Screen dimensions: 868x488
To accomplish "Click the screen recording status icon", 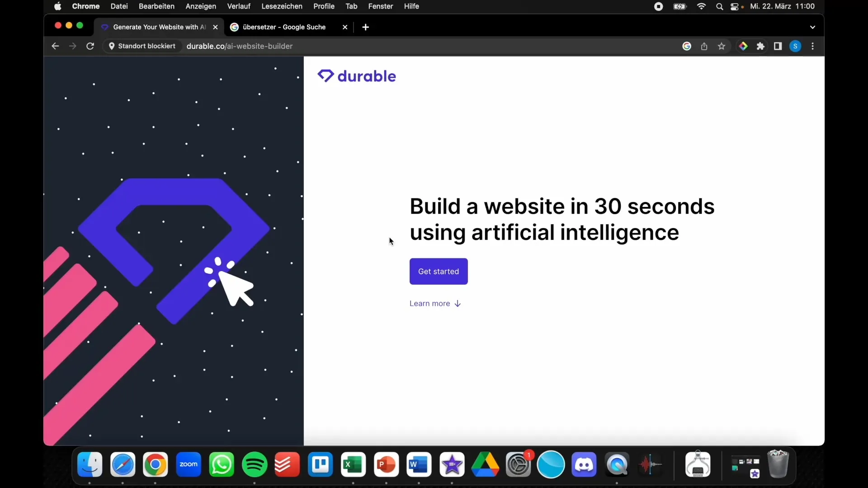I will pyautogui.click(x=658, y=7).
